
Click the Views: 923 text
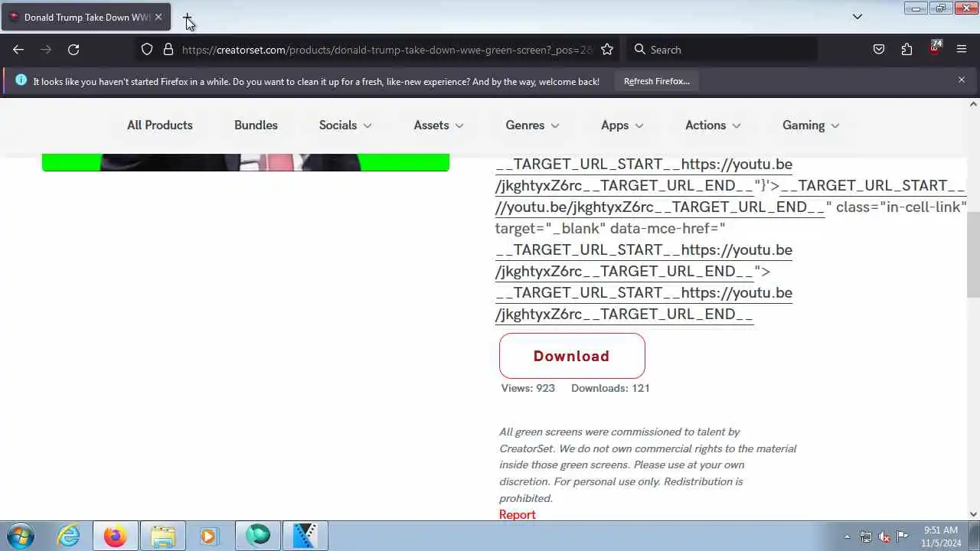tap(528, 388)
